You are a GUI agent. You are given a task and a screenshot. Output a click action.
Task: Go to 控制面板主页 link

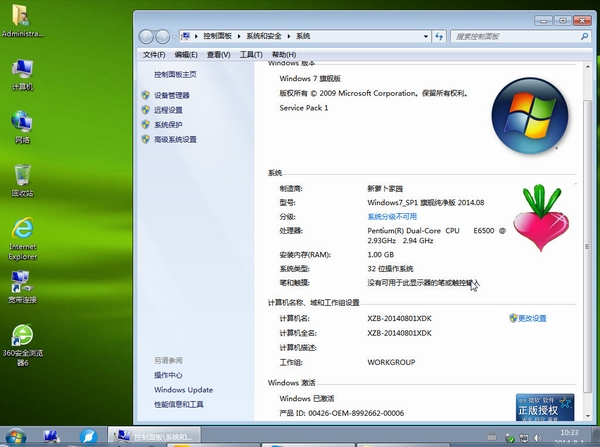tap(175, 75)
